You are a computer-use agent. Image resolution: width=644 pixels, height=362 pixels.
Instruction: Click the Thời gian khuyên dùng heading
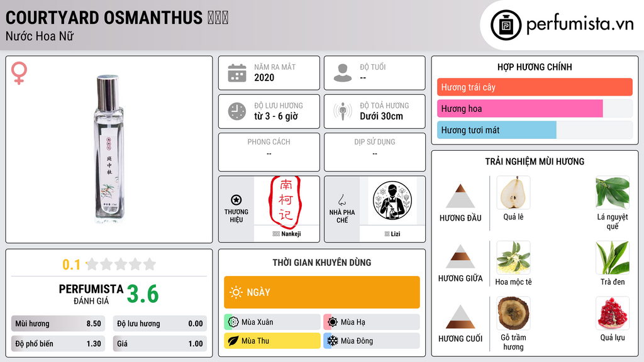(x=322, y=263)
